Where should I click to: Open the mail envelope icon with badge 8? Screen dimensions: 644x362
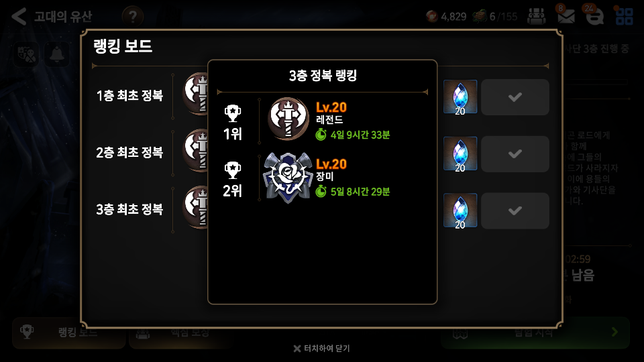pyautogui.click(x=566, y=15)
